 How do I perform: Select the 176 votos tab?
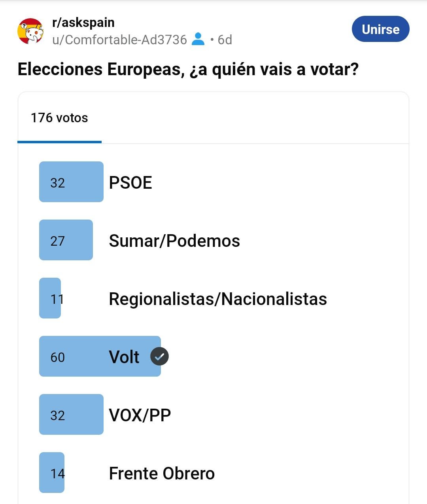coord(59,117)
